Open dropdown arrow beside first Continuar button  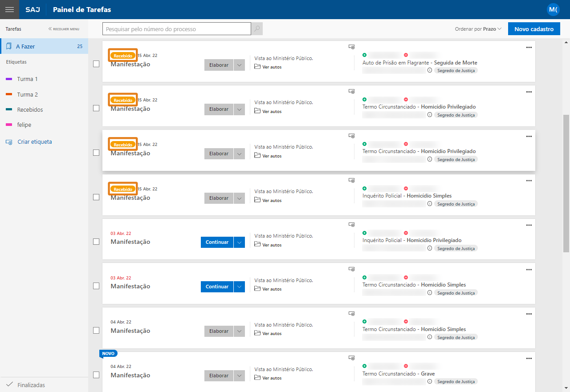click(239, 242)
